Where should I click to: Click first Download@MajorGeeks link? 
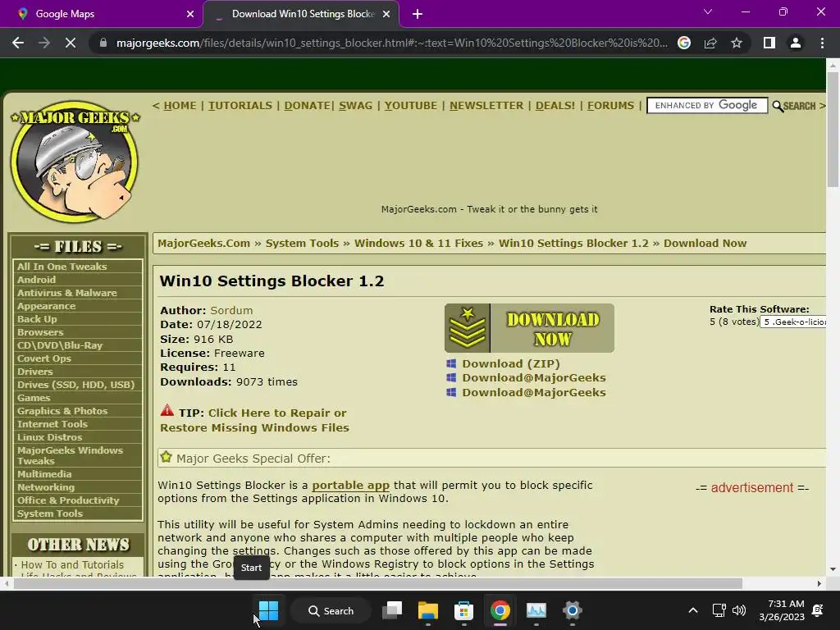534,377
